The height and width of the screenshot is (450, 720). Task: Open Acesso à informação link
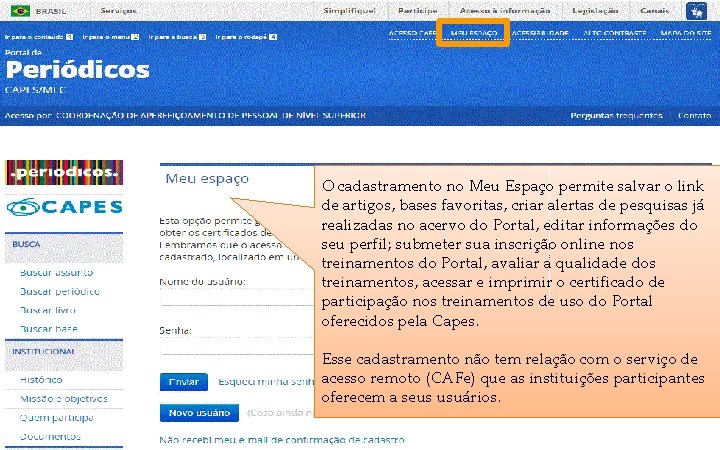505,11
